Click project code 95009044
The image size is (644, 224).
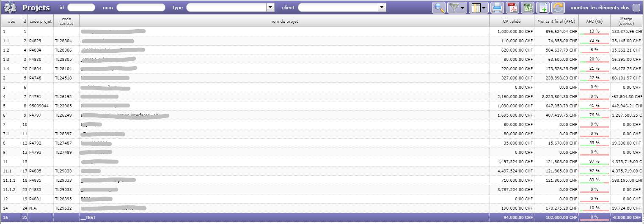click(39, 106)
